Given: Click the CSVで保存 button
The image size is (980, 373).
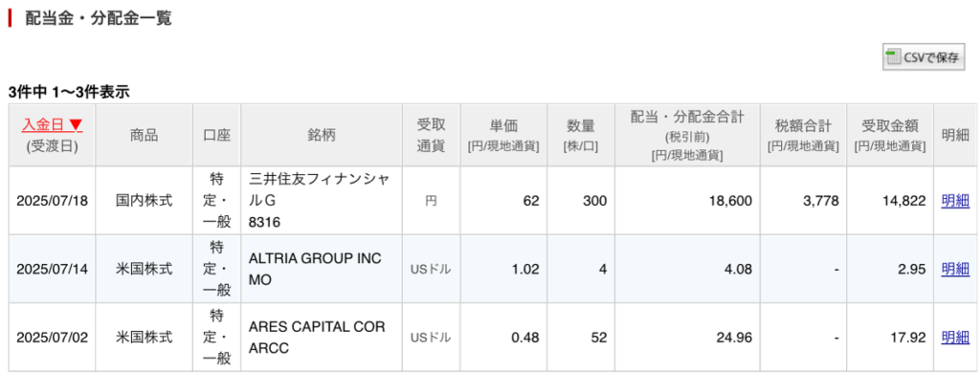Looking at the screenshot, I should point(924,57).
